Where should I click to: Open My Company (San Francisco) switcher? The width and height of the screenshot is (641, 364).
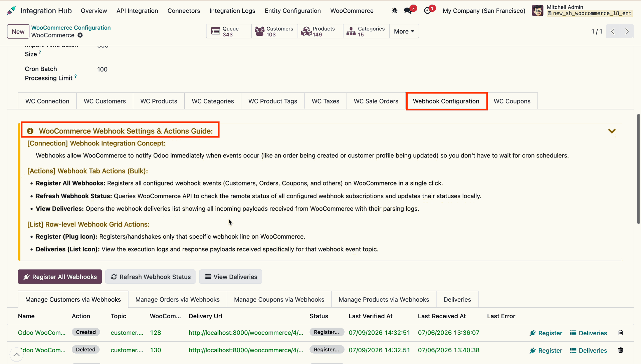tap(484, 11)
